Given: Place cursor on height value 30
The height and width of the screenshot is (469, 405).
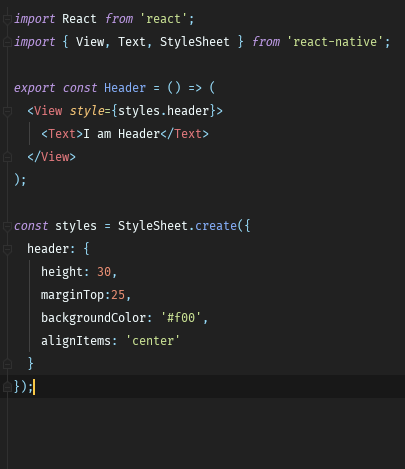Looking at the screenshot, I should [104, 272].
